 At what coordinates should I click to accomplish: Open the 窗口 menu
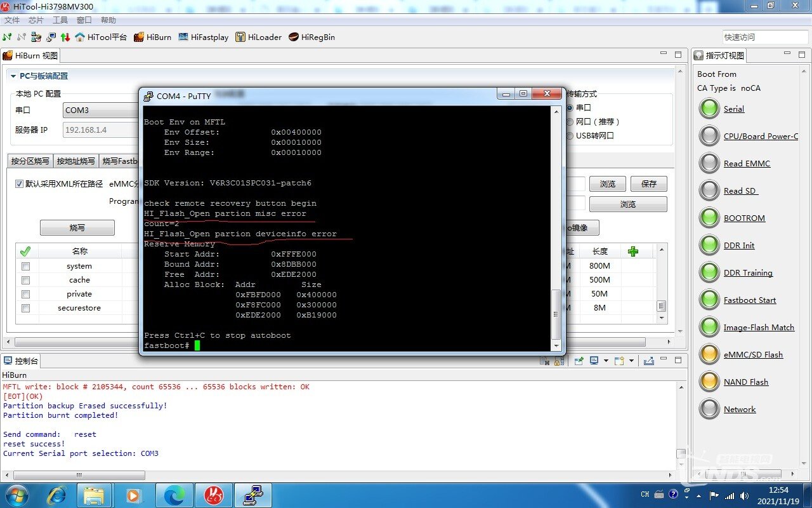84,20
